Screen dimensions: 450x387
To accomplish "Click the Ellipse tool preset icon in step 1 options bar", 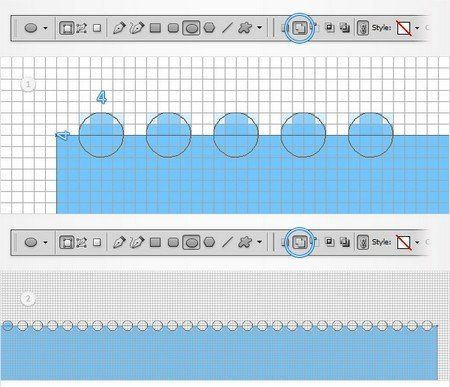I will 31,28.
